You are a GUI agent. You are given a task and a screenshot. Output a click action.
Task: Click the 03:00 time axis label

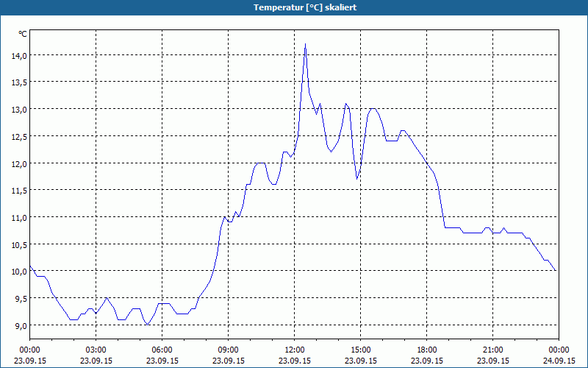[96, 350]
